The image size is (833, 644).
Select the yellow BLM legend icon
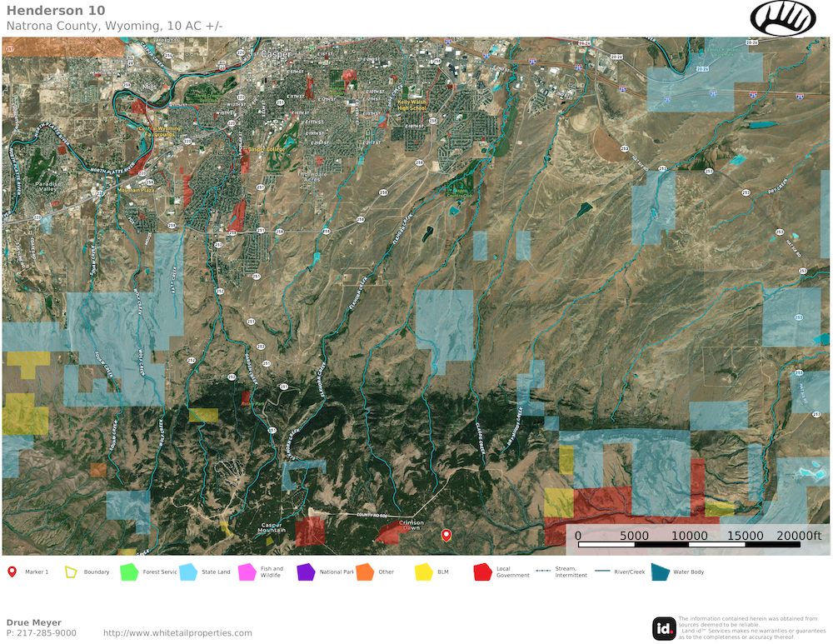(x=424, y=572)
